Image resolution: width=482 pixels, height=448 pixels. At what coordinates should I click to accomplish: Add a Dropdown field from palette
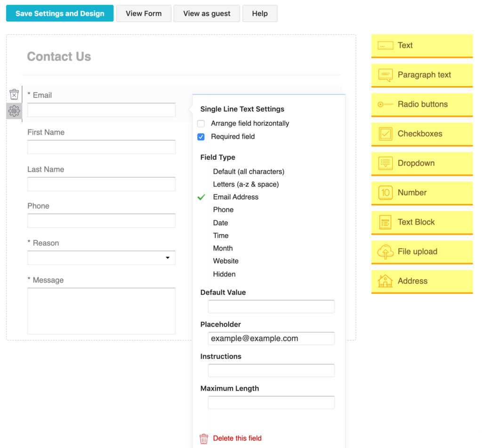[x=422, y=163]
